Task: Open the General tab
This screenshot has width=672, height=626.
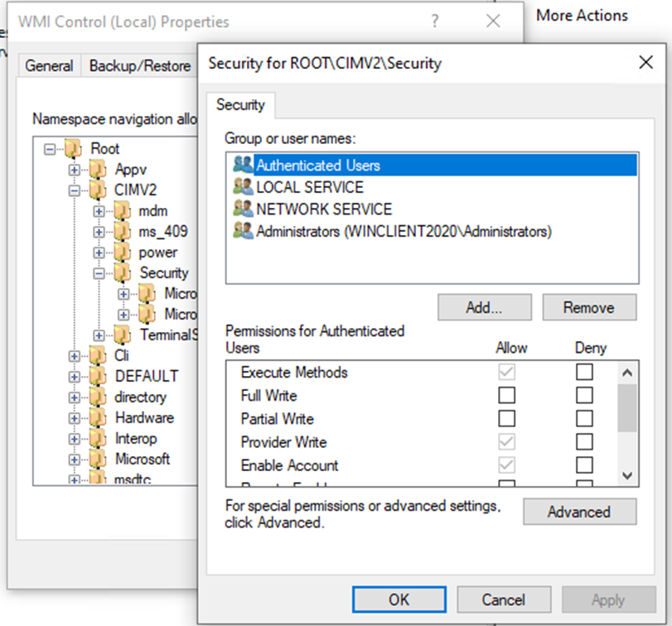Action: point(49,65)
